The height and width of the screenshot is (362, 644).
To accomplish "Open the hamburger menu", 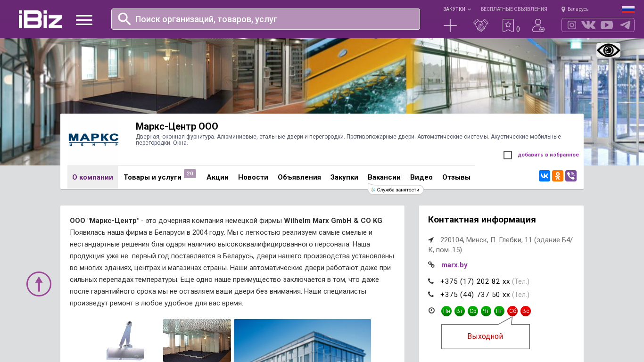I will (x=84, y=20).
